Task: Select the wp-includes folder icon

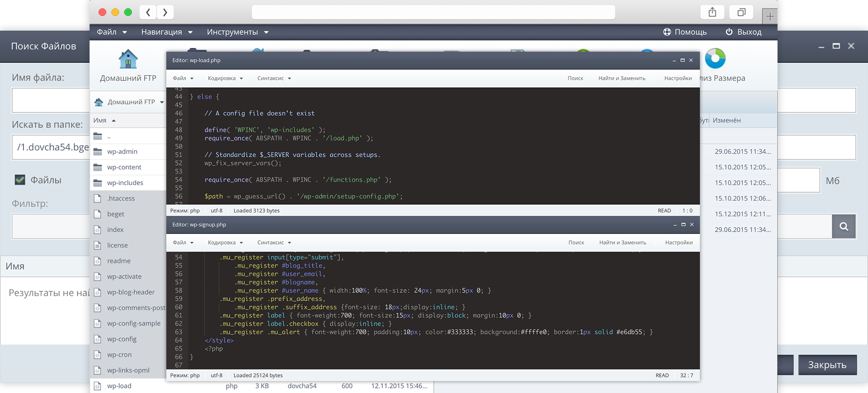Action: 98,183
